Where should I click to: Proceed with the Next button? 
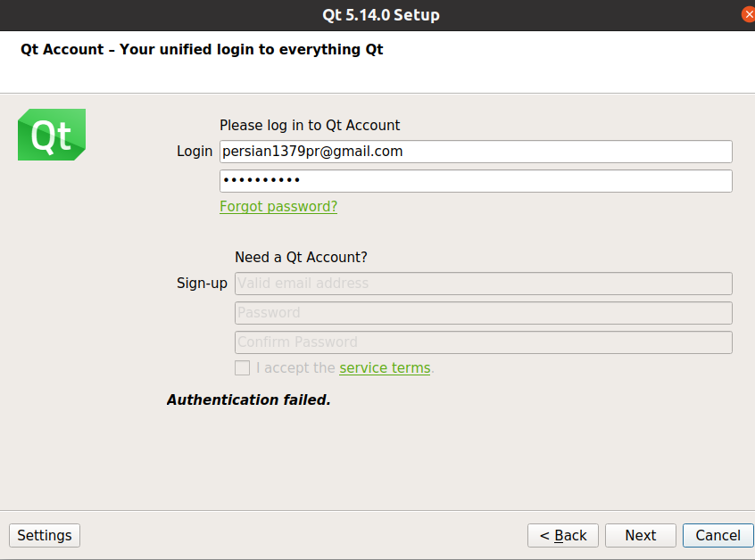click(641, 535)
